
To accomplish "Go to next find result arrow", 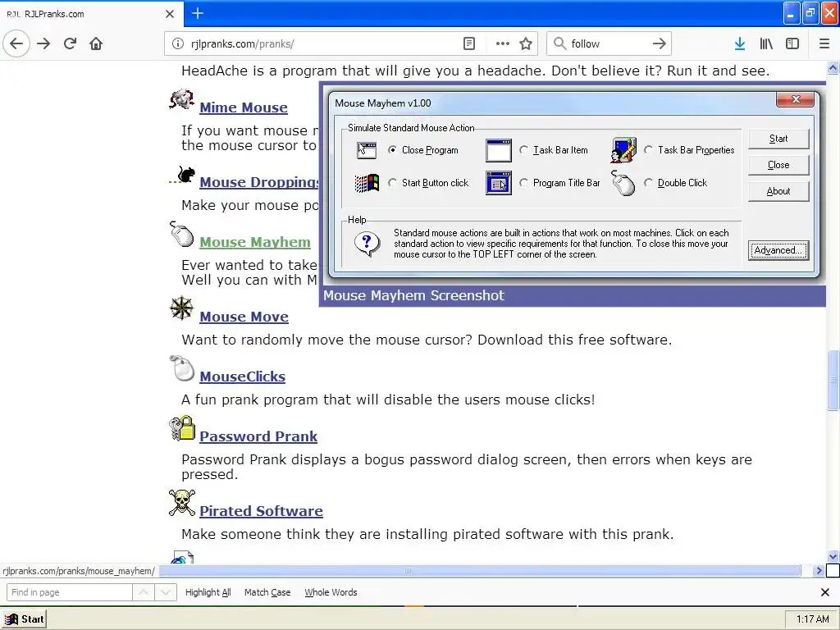I will pos(166,592).
